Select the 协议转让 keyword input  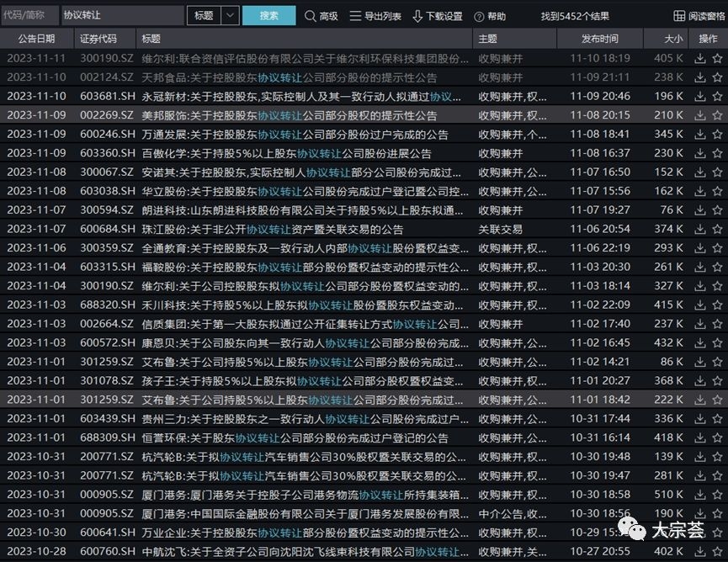(122, 15)
